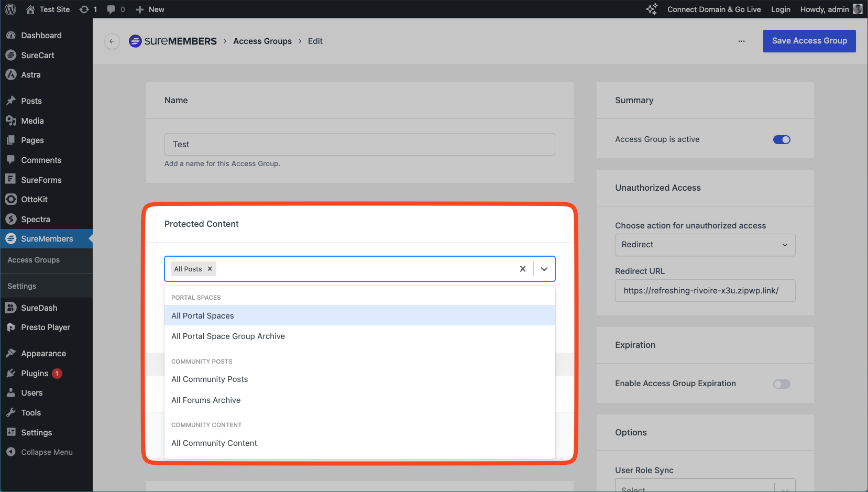
Task: Click the Astra sidebar icon
Action: point(10,74)
